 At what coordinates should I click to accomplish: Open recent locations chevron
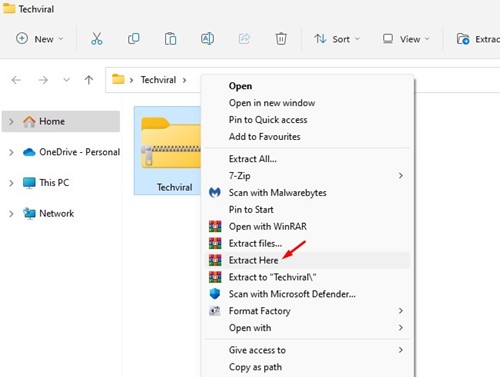pyautogui.click(x=66, y=80)
